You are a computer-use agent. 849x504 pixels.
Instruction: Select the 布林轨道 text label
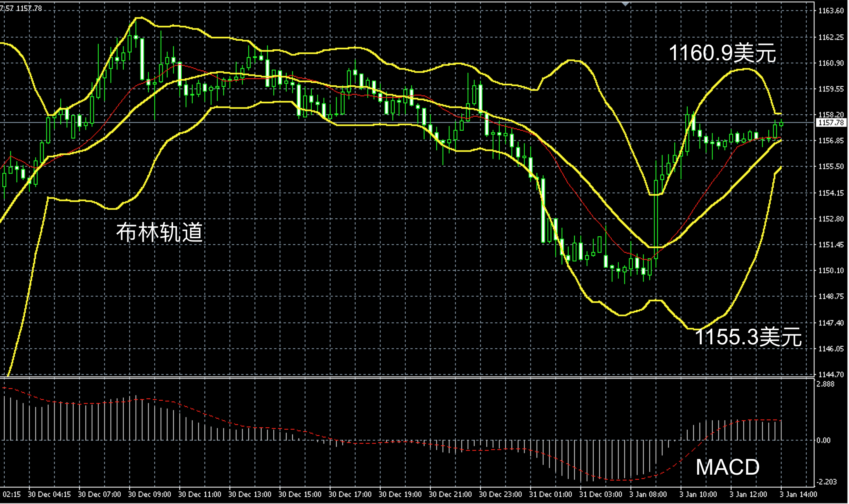pyautogui.click(x=159, y=232)
